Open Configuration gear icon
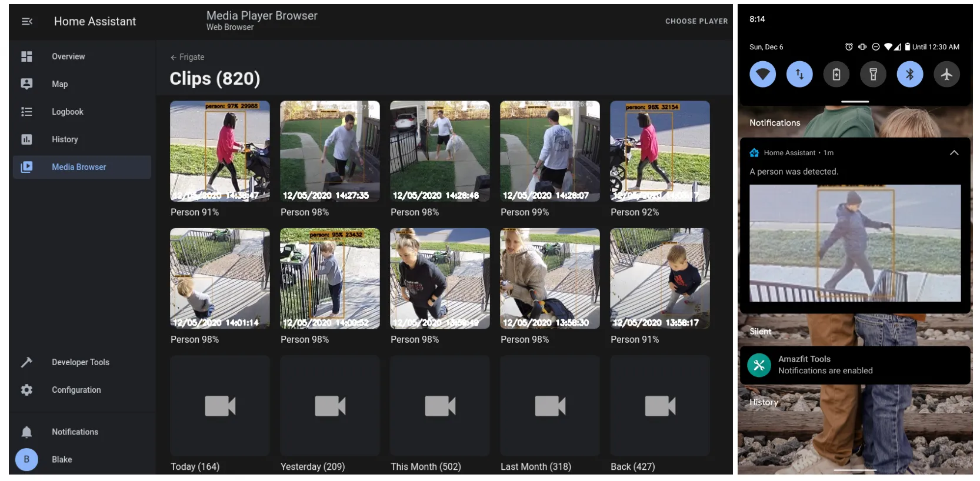 pos(26,390)
